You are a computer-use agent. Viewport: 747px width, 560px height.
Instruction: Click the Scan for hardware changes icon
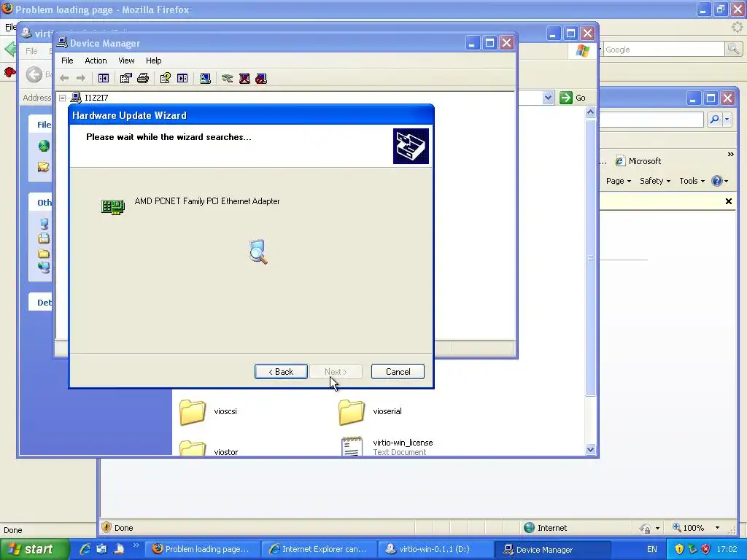click(205, 78)
